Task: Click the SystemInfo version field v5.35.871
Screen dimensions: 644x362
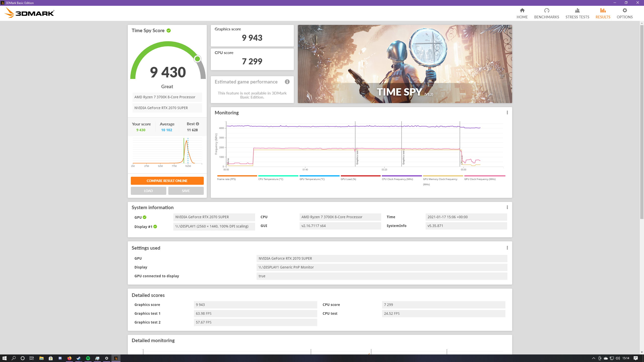Action: 466,226
